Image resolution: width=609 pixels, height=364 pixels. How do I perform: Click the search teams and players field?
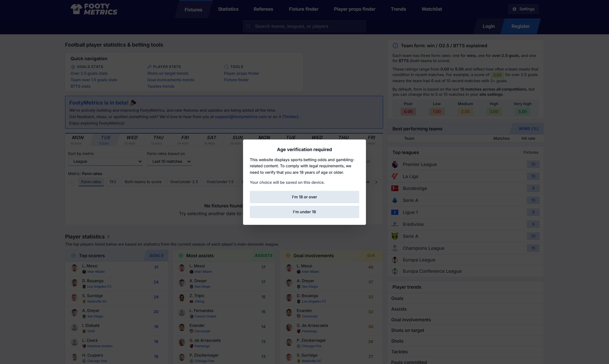(304, 26)
